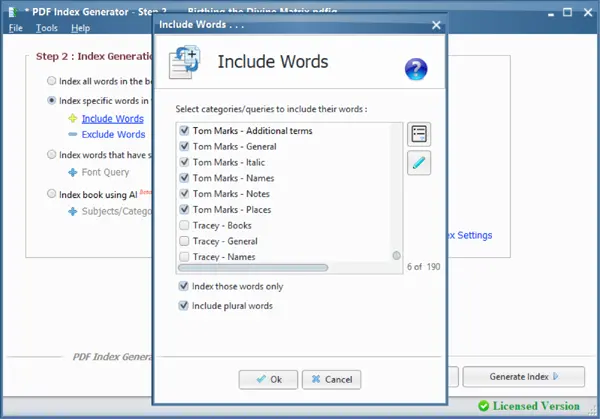Click the plus icon beside Font Query
This screenshot has height=419, width=600.
(73, 173)
